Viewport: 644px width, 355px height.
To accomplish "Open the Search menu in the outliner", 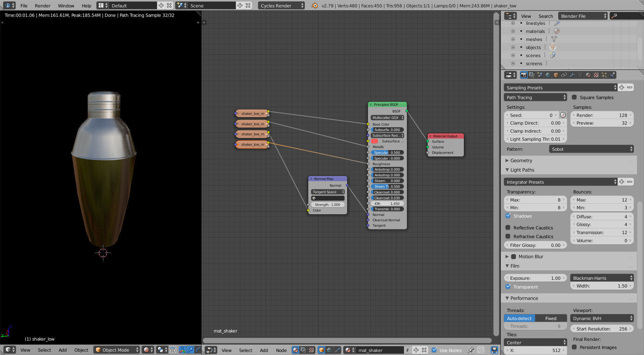I will 546,16.
